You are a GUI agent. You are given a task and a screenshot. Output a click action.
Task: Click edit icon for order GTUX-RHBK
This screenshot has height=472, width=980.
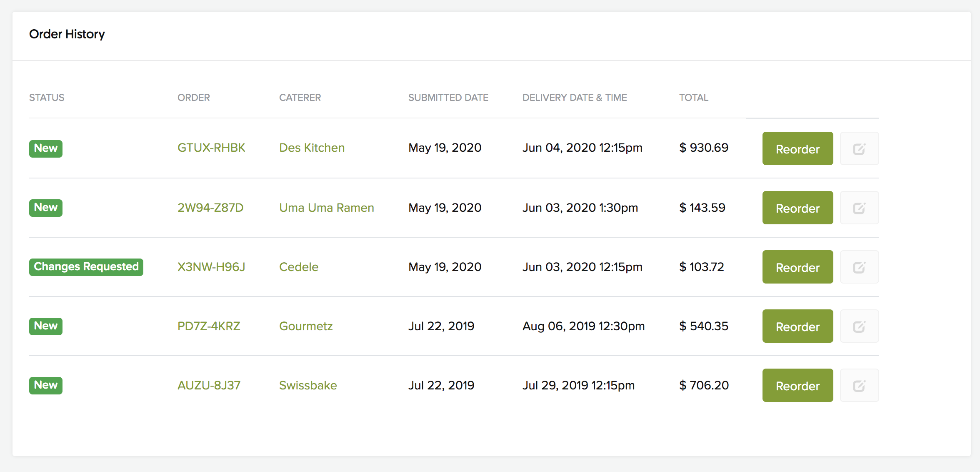(x=859, y=149)
